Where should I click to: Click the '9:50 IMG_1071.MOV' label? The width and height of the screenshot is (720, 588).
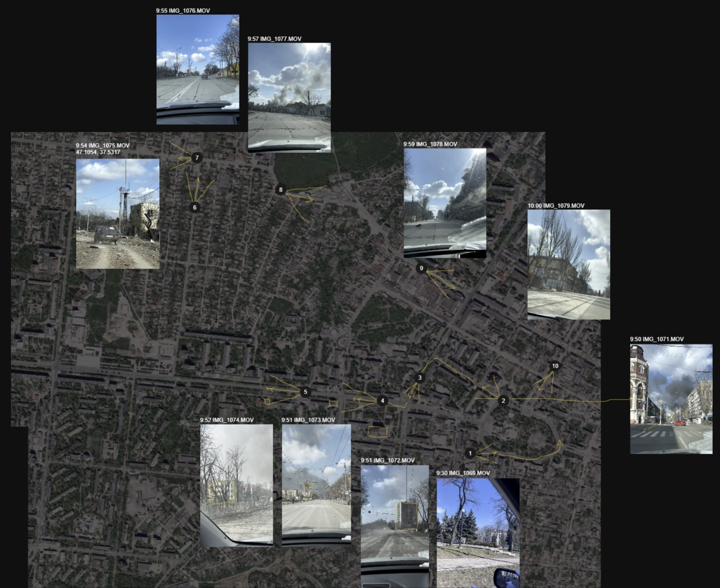point(657,339)
